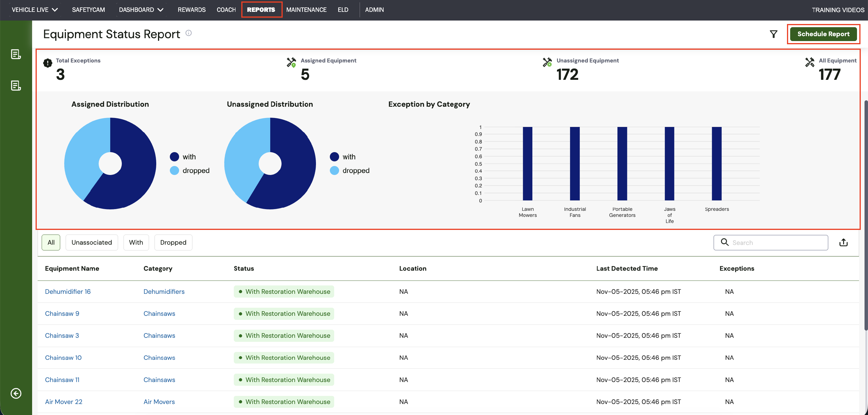
Task: Toggle the Unassociated filter chip
Action: [92, 243]
